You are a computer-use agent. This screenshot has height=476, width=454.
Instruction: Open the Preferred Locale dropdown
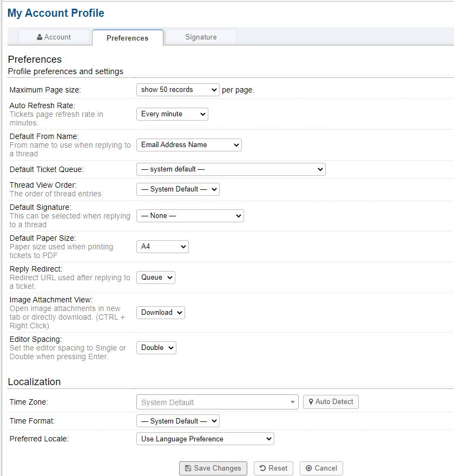[x=205, y=439]
